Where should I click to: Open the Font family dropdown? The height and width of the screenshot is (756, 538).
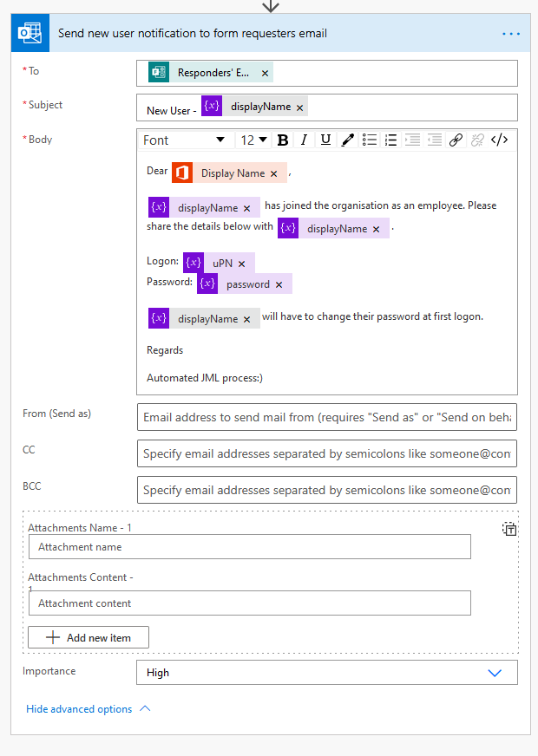click(x=184, y=140)
